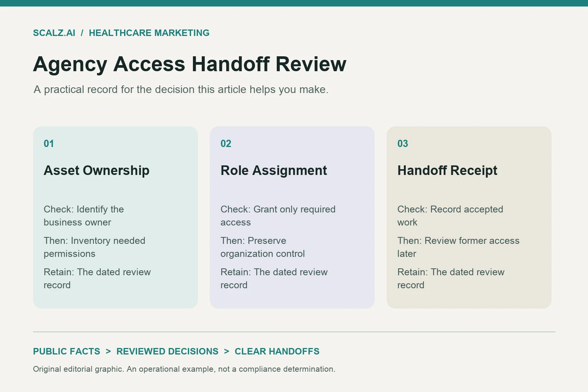This screenshot has width=588, height=392.
Task: Click 'Then: Inventory needed permissions' text
Action: coord(95,247)
